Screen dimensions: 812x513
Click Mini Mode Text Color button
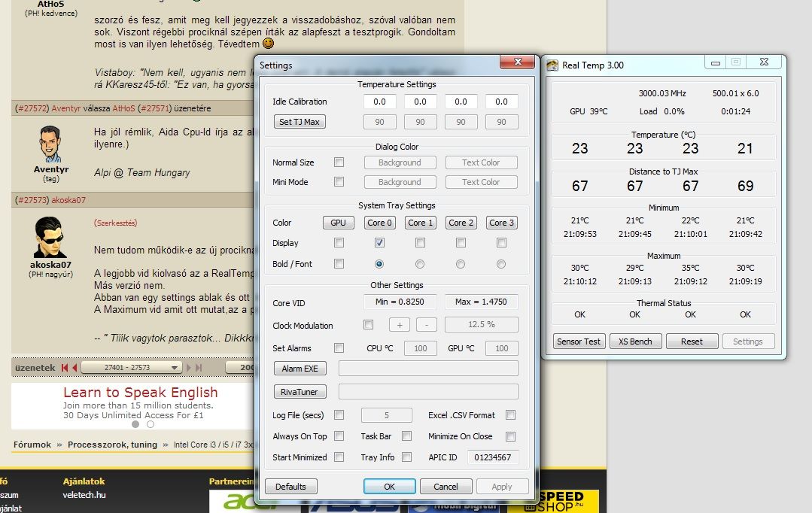pyautogui.click(x=481, y=182)
